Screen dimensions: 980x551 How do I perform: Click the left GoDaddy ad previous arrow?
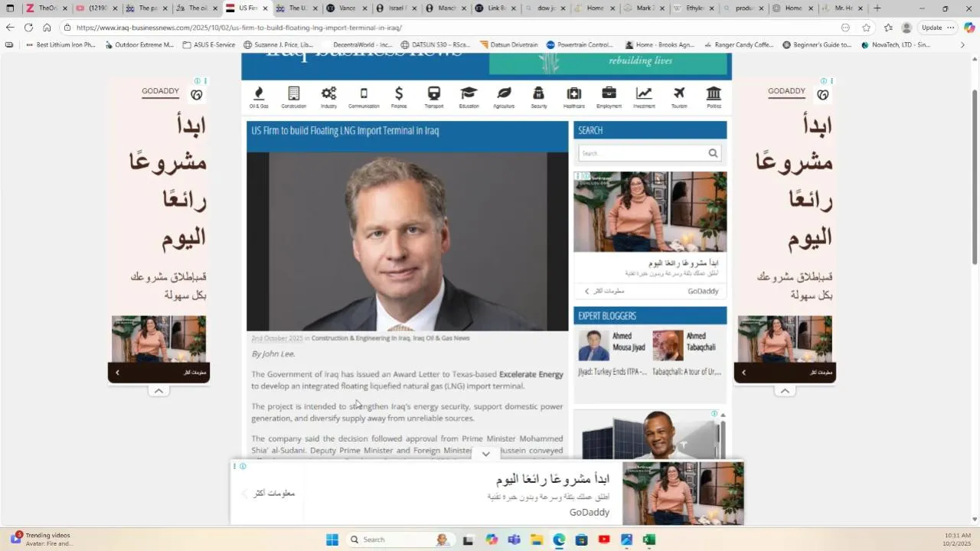click(117, 373)
